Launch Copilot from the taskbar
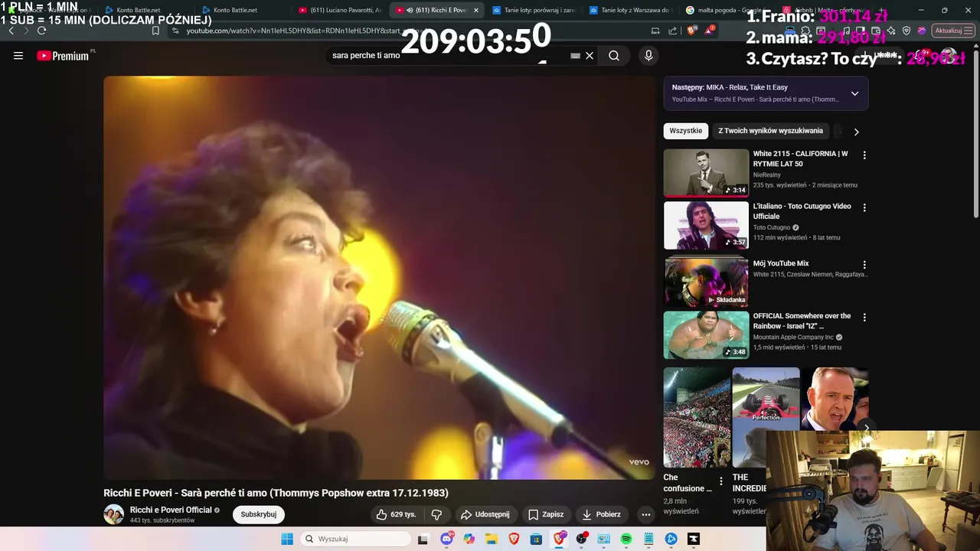Viewport: 980px width, 551px height. (469, 539)
